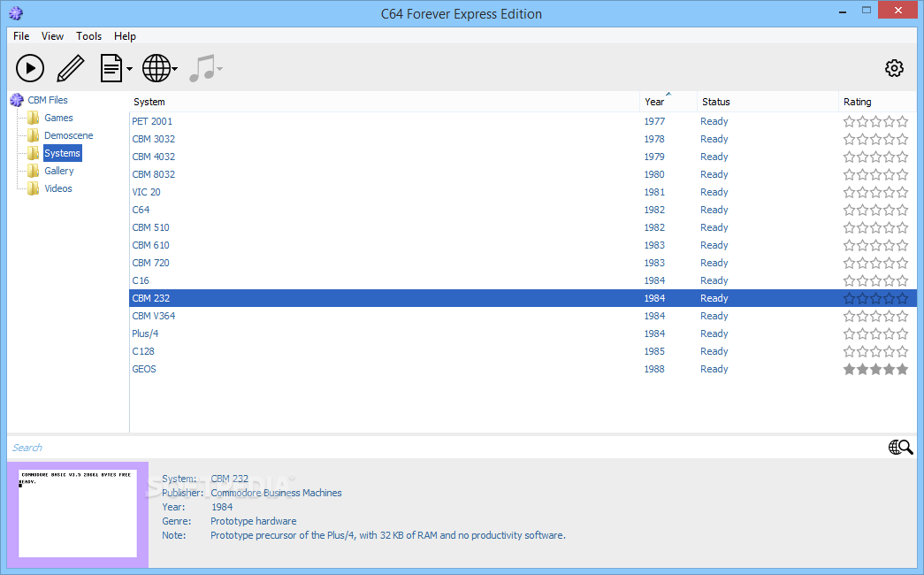This screenshot has width=924, height=575.
Task: Select the Systems folder
Action: click(x=63, y=153)
